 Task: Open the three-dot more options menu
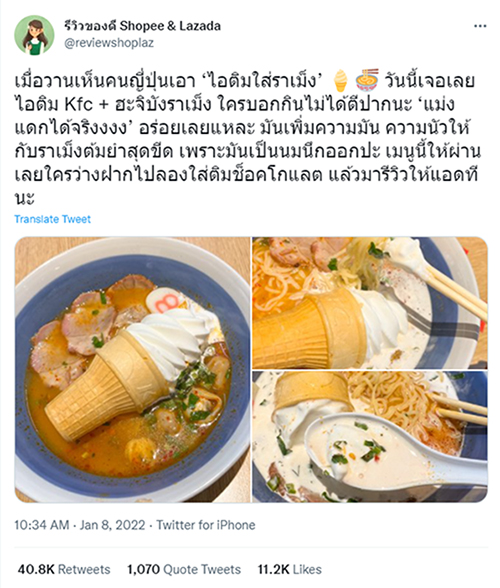(x=480, y=26)
